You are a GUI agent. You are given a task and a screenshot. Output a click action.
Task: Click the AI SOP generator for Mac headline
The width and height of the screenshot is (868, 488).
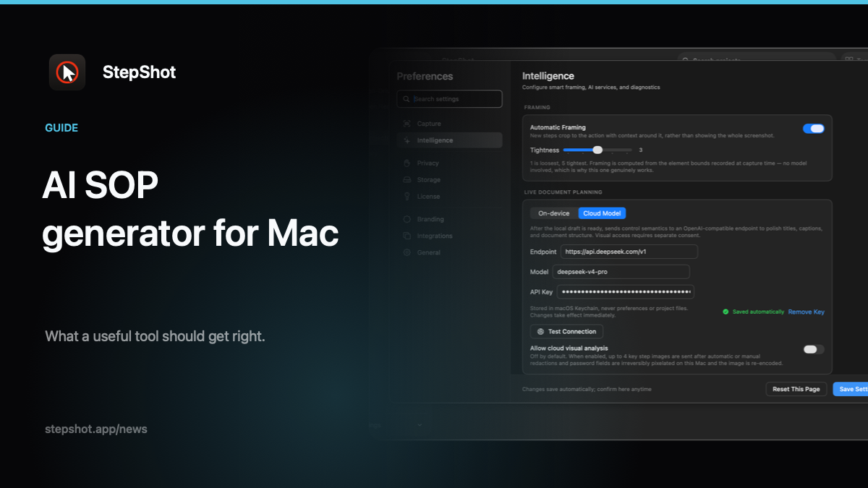191,210
